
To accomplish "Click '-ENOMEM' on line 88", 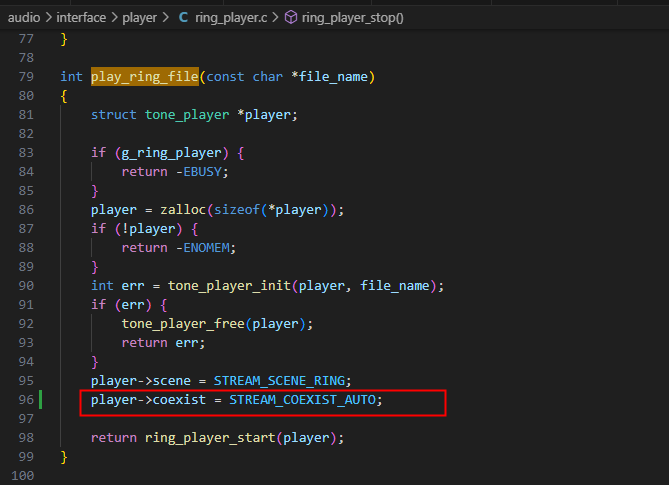I will [203, 247].
